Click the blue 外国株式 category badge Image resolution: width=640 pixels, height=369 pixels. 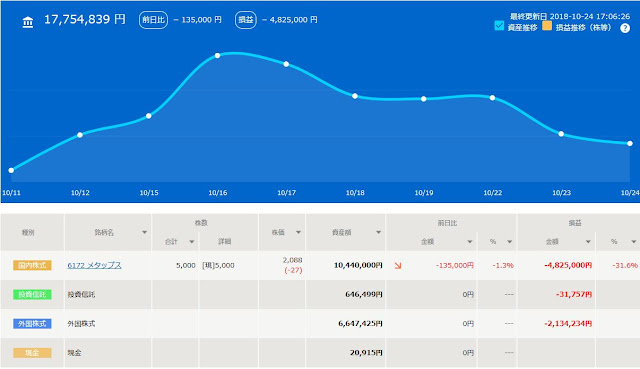[32, 324]
